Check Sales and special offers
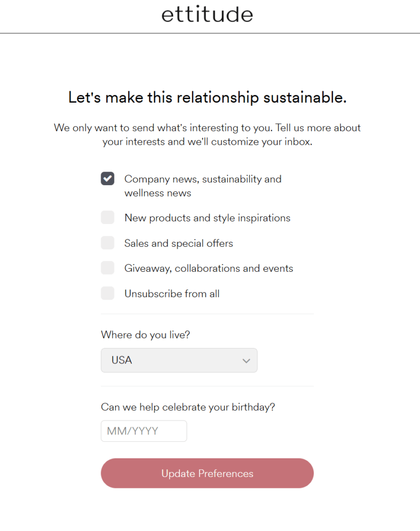 [107, 243]
